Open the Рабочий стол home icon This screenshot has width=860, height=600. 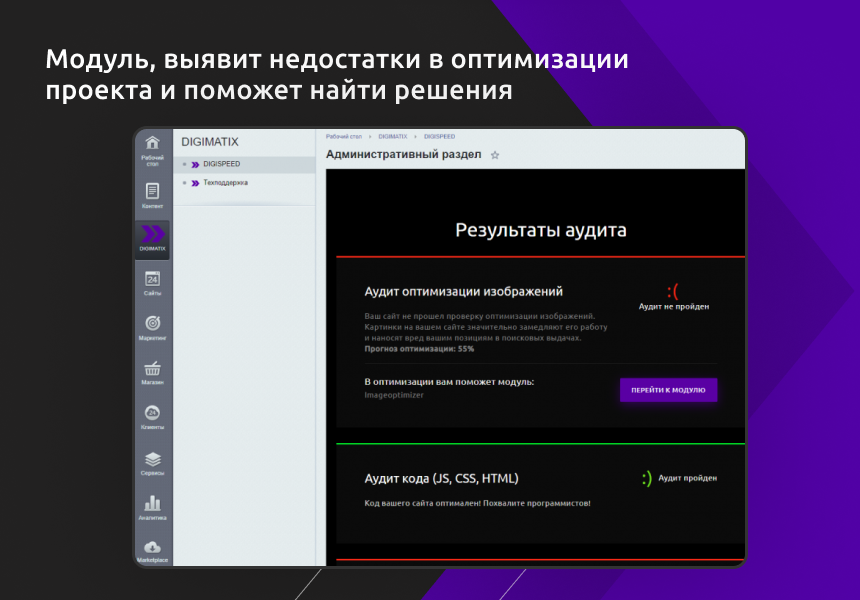[x=152, y=142]
